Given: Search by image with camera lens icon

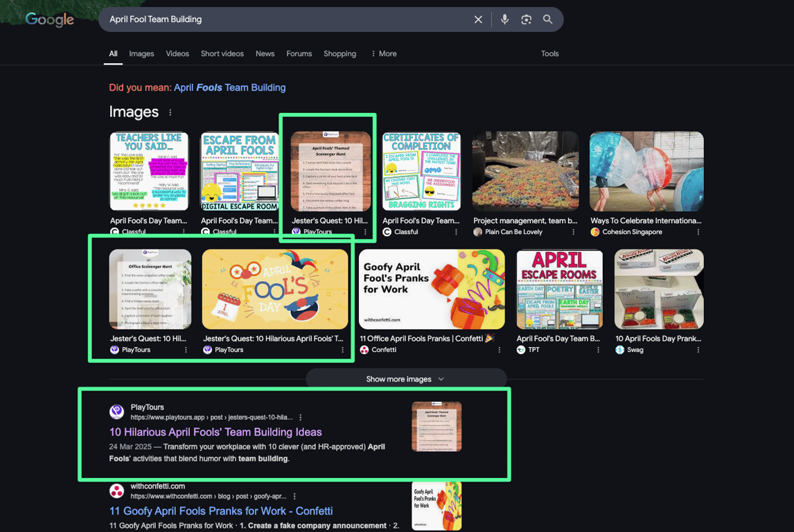Looking at the screenshot, I should tap(526, 19).
